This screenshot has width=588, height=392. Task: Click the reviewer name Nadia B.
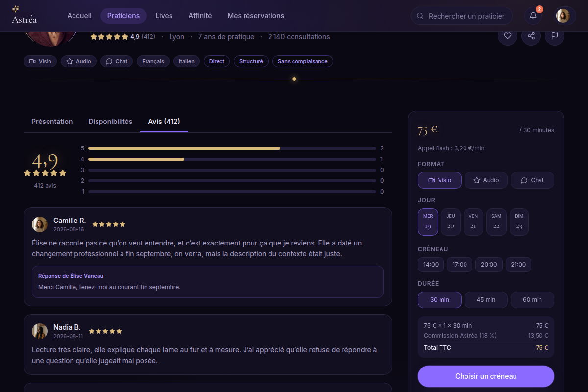tap(67, 327)
